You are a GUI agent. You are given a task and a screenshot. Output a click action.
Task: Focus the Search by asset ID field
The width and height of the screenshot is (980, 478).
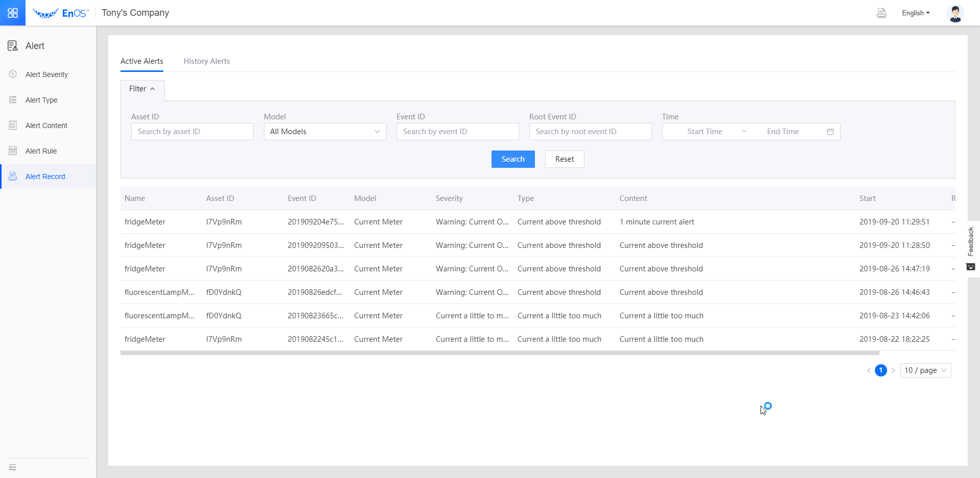click(x=192, y=132)
